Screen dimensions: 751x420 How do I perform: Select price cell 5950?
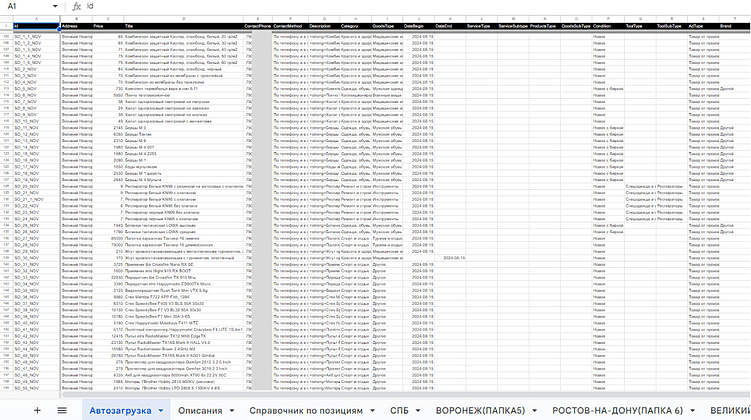pos(108,95)
